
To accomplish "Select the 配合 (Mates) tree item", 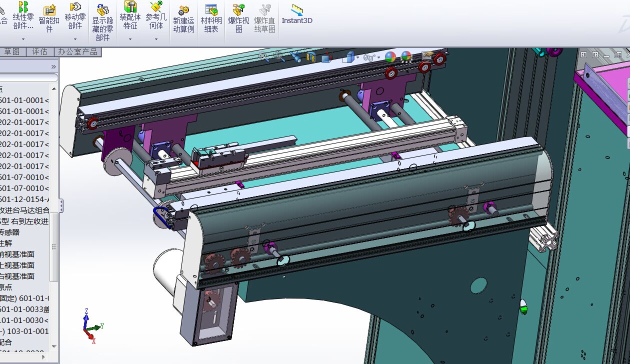I will (x=6, y=342).
